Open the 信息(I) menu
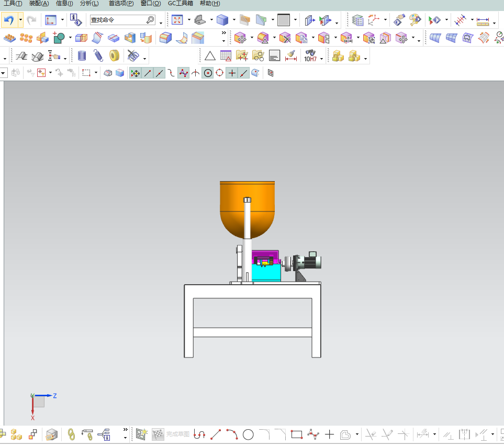Viewport: 504px width, 447px height. tap(64, 4)
